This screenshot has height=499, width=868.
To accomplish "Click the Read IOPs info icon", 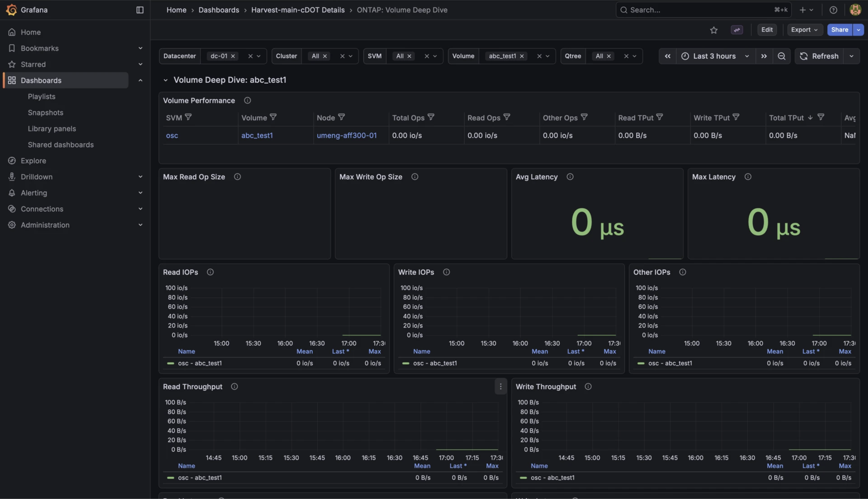I will [210, 272].
